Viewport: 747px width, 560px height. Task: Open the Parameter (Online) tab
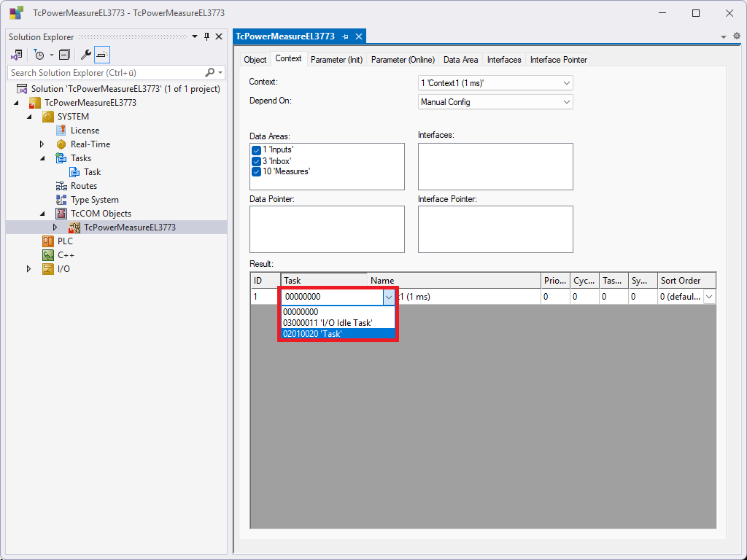403,60
